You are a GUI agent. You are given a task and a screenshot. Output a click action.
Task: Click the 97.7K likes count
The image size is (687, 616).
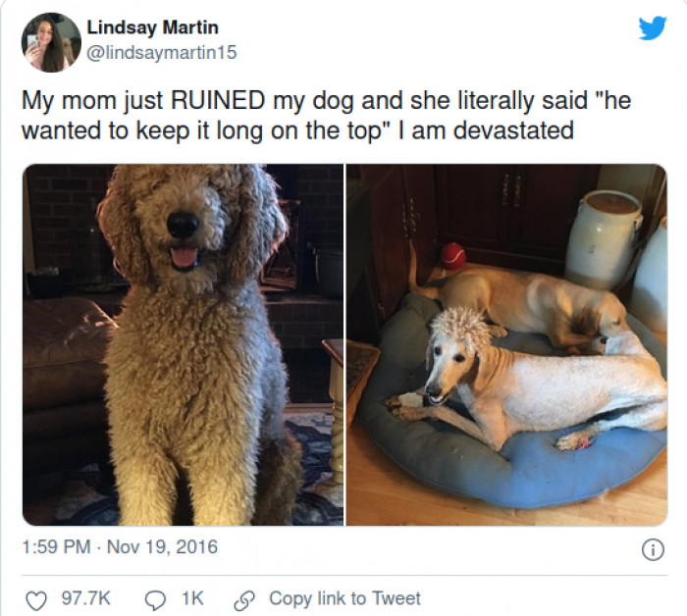coord(86,598)
